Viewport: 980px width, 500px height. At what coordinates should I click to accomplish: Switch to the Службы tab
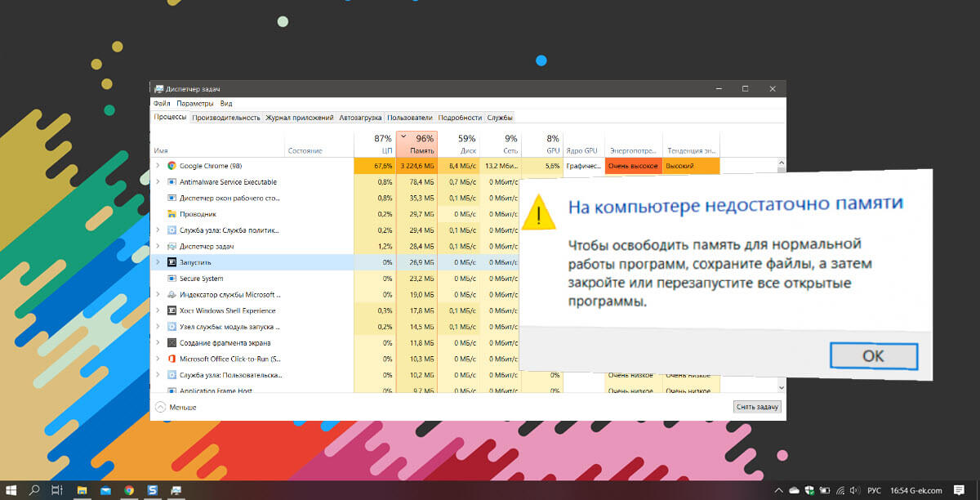pyautogui.click(x=500, y=118)
